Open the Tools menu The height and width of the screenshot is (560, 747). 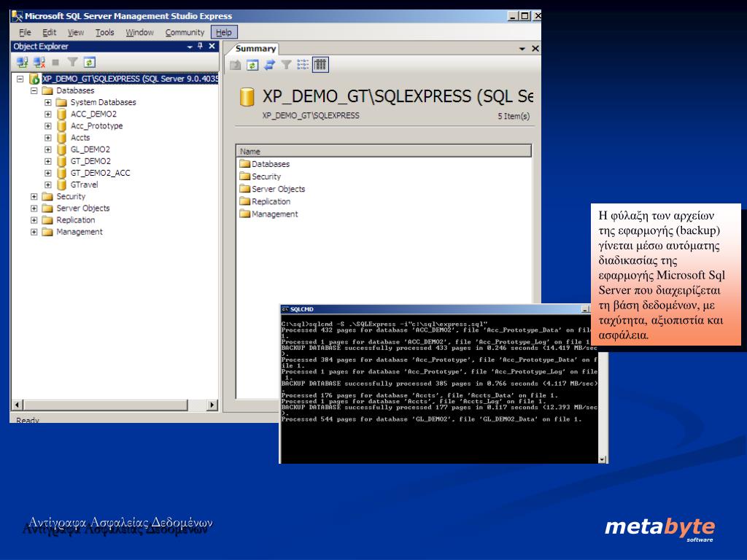coord(104,32)
